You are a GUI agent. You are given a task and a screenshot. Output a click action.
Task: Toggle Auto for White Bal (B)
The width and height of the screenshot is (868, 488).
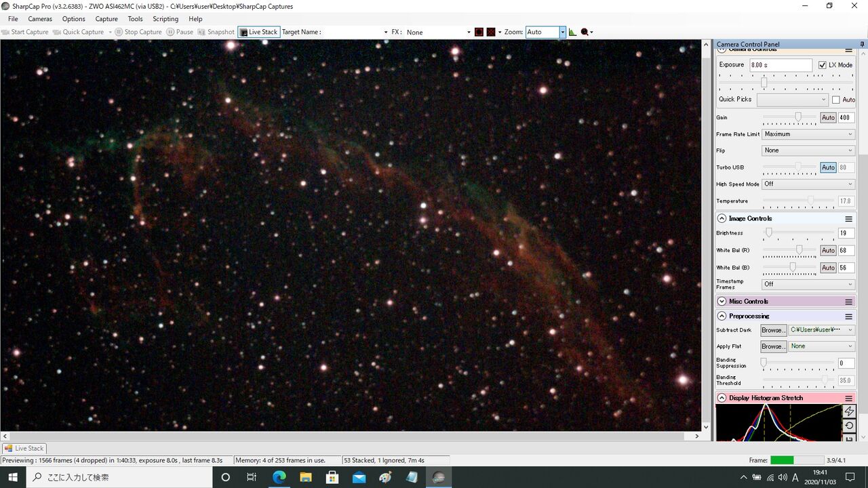tap(828, 268)
